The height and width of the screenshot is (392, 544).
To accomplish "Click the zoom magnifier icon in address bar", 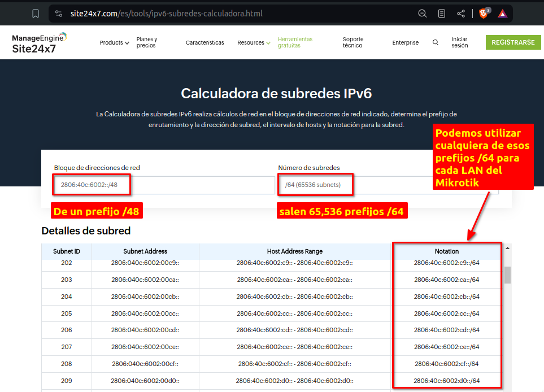I will tap(422, 13).
